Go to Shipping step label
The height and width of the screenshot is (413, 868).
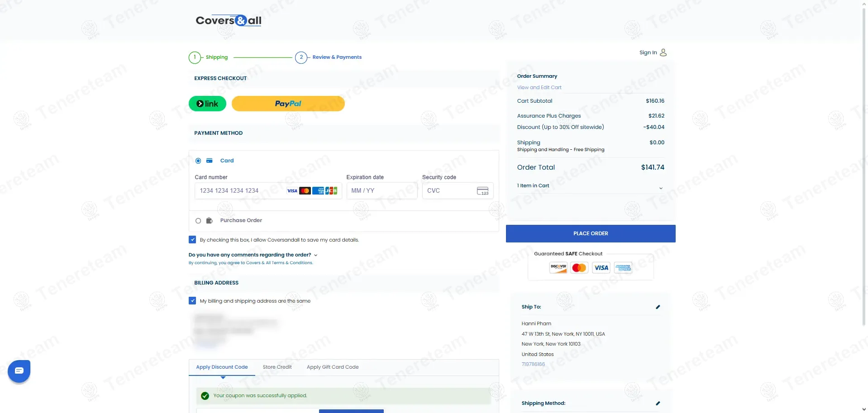click(217, 57)
